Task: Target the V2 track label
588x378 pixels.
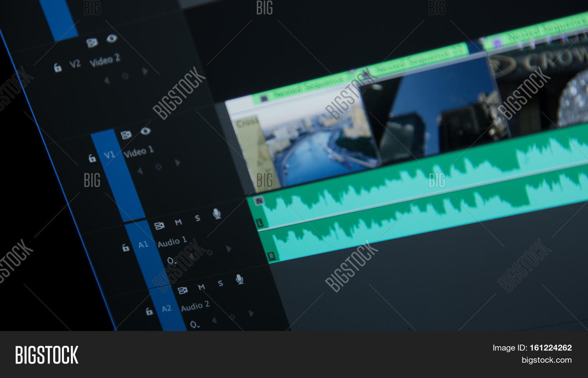Action: coord(75,64)
